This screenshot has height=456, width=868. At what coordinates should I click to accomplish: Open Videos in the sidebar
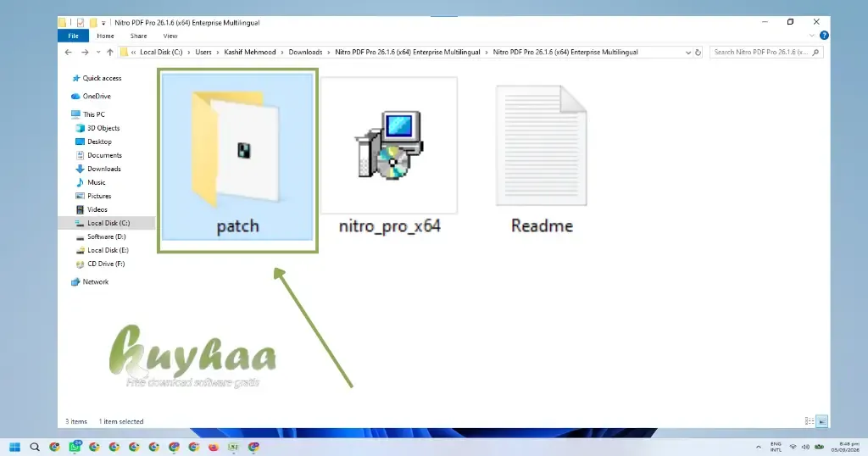(92, 209)
